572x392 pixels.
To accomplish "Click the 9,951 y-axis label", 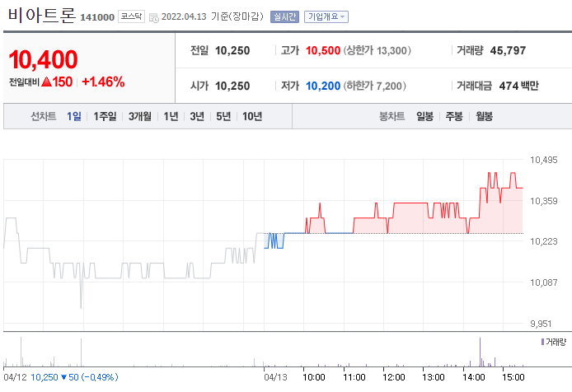I will point(541,324).
